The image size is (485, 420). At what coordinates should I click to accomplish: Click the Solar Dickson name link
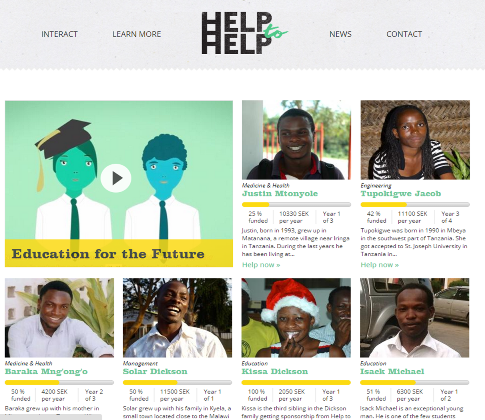point(155,372)
